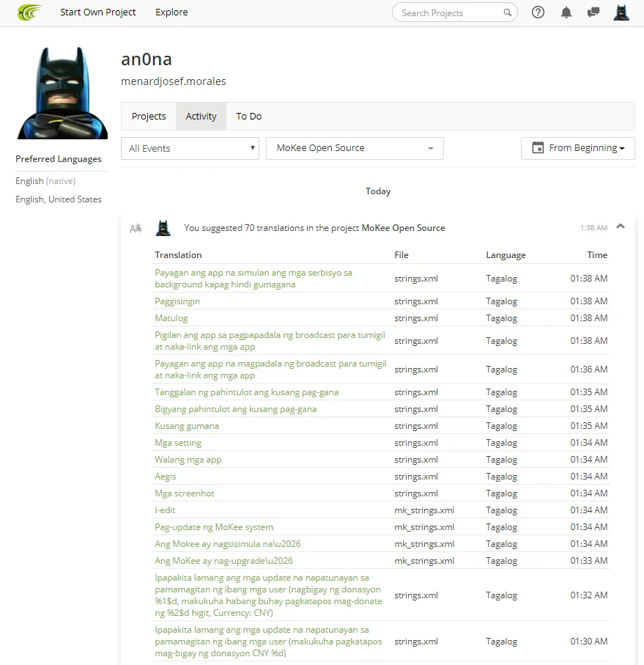
Task: Open 'Payagan ang app na simulan' translation
Action: tap(253, 279)
